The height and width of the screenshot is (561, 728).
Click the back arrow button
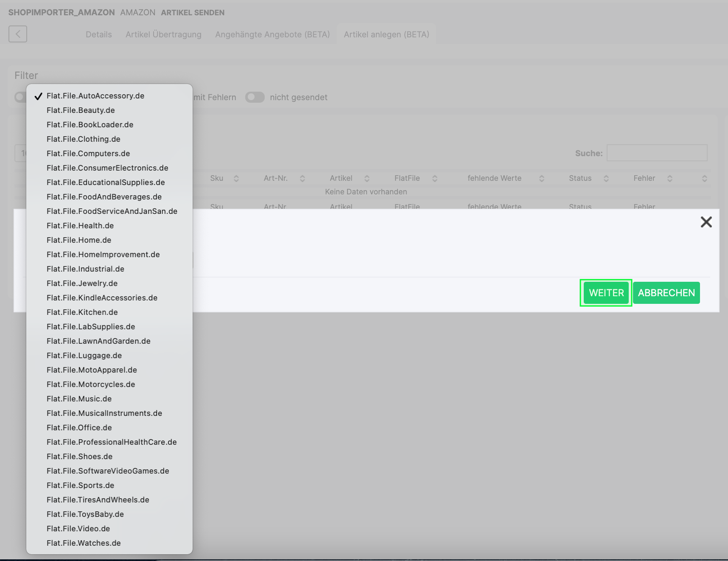point(18,34)
